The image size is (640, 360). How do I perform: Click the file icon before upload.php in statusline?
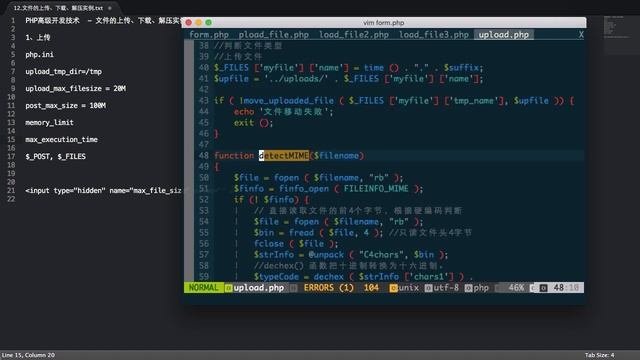229,288
